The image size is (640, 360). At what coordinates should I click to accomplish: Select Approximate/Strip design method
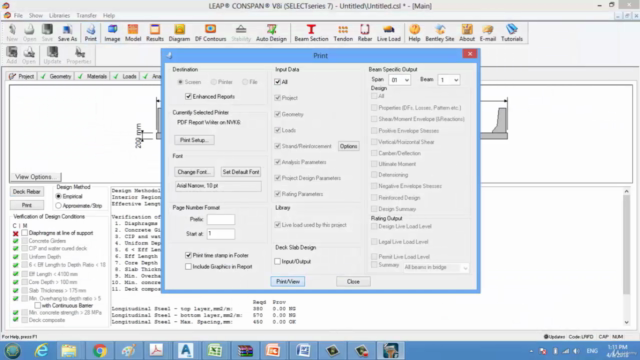(58, 206)
